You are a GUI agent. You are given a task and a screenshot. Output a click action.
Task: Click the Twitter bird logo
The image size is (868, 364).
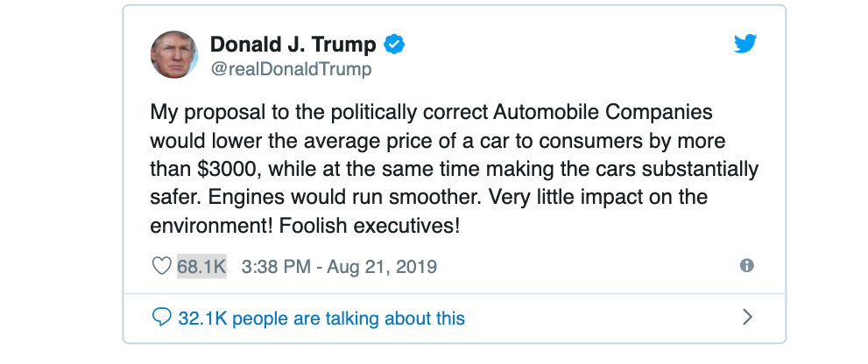[745, 44]
